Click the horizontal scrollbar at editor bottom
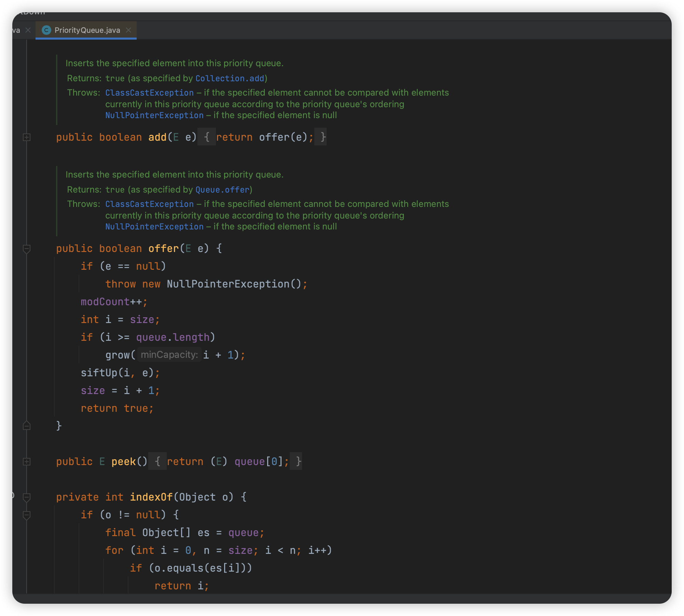 coord(342,598)
